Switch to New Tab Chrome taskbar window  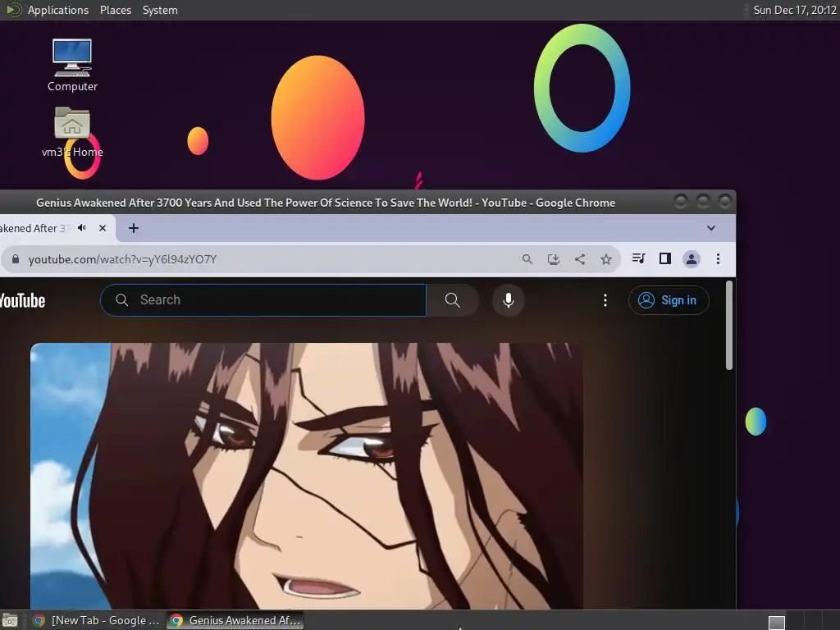97,620
